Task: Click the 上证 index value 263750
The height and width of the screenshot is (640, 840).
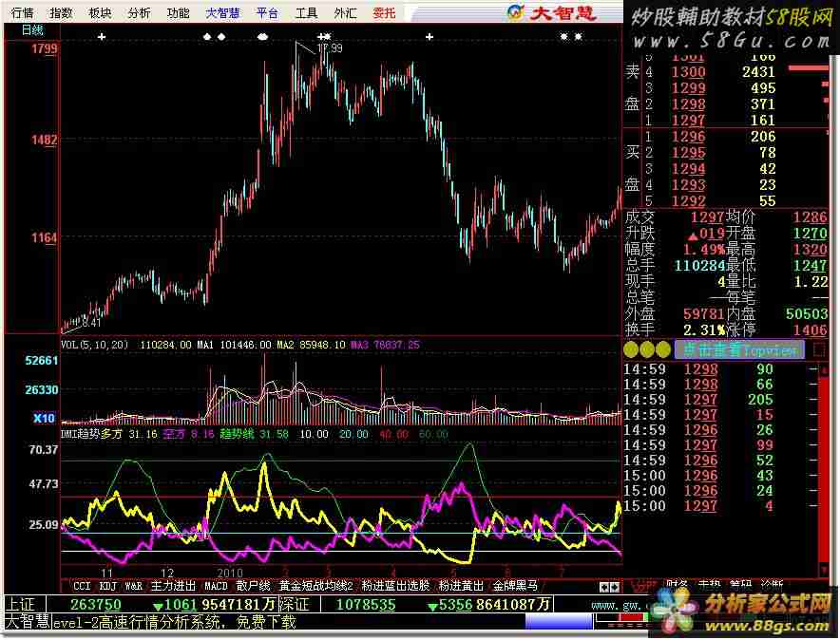Action: pos(95,605)
